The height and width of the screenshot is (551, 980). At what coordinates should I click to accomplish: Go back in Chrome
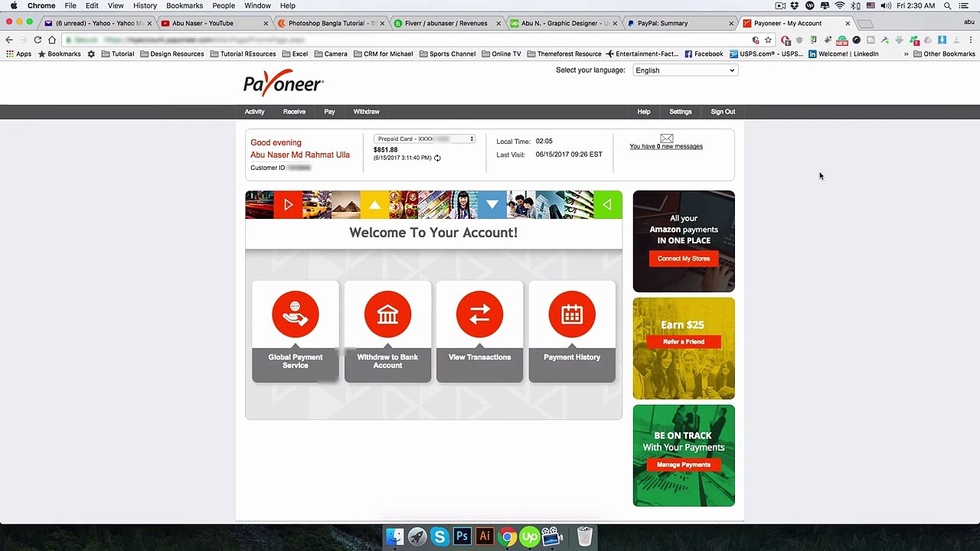coord(8,40)
